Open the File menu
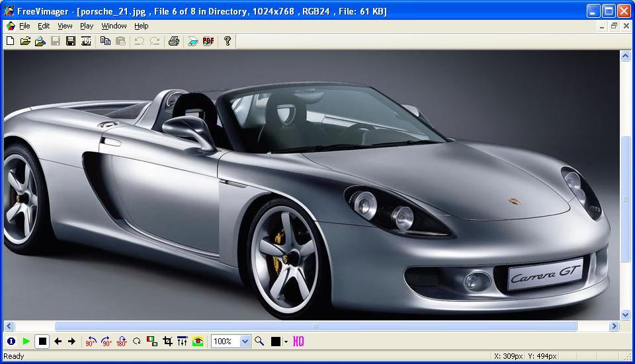 [24, 26]
